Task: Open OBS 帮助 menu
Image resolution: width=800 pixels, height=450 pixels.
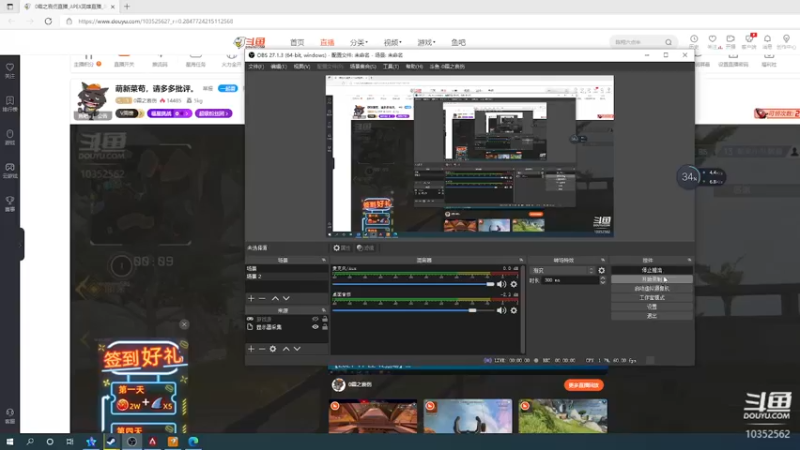Action: 414,67
